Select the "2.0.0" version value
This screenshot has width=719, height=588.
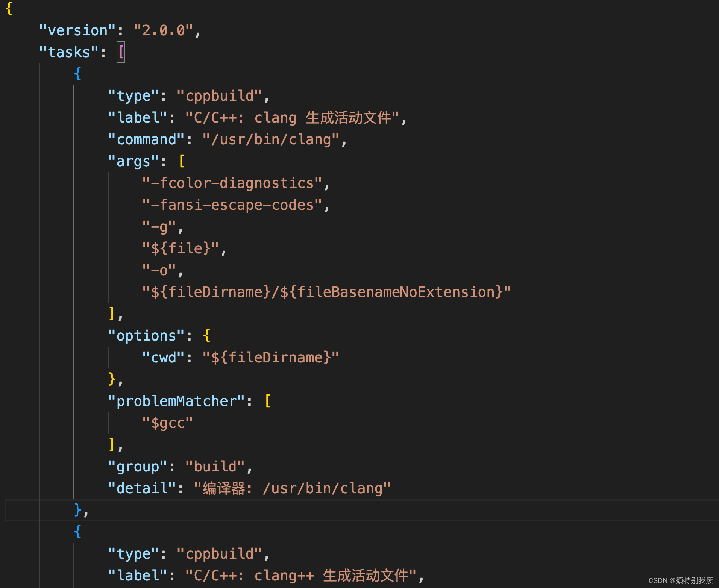163,30
